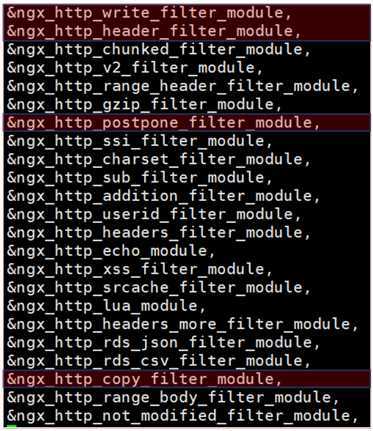This screenshot has width=373, height=431.
Task: Place cursor on ngx_http_v2_filter_module line
Action: [135, 68]
